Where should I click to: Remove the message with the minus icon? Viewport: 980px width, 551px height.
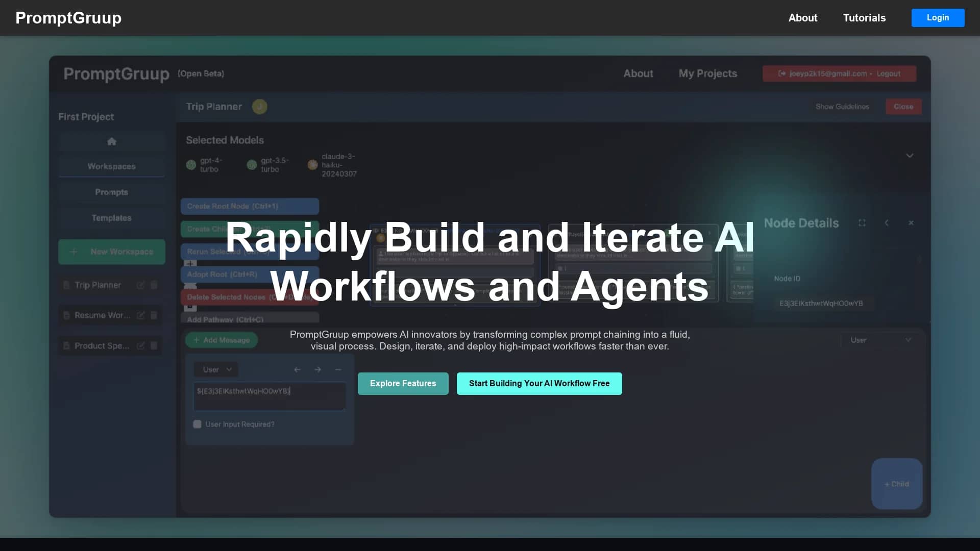point(338,369)
